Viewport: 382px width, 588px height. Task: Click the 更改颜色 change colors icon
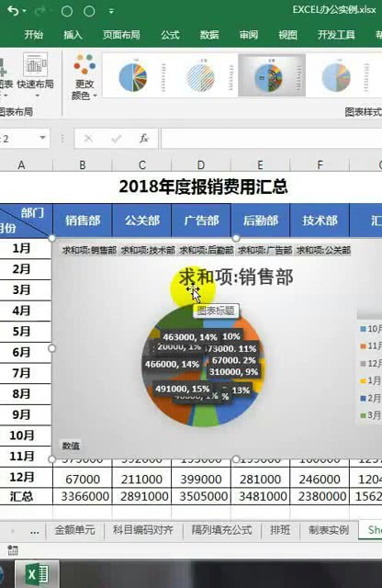pyautogui.click(x=84, y=64)
